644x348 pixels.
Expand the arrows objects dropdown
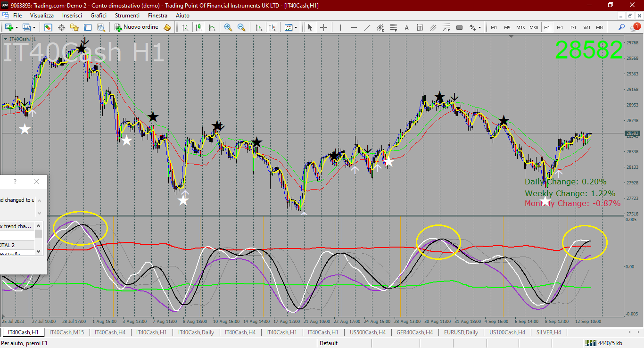(480, 27)
